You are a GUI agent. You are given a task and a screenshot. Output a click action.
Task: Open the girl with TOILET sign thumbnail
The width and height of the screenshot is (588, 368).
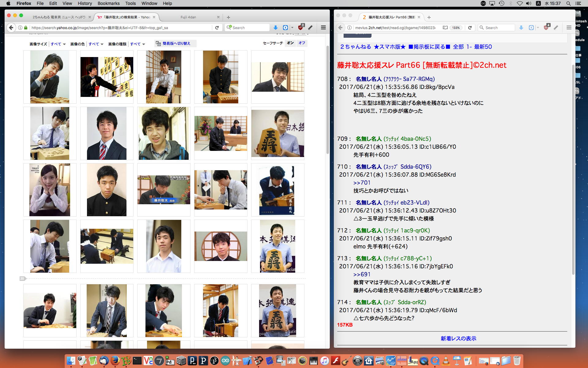tap(50, 190)
